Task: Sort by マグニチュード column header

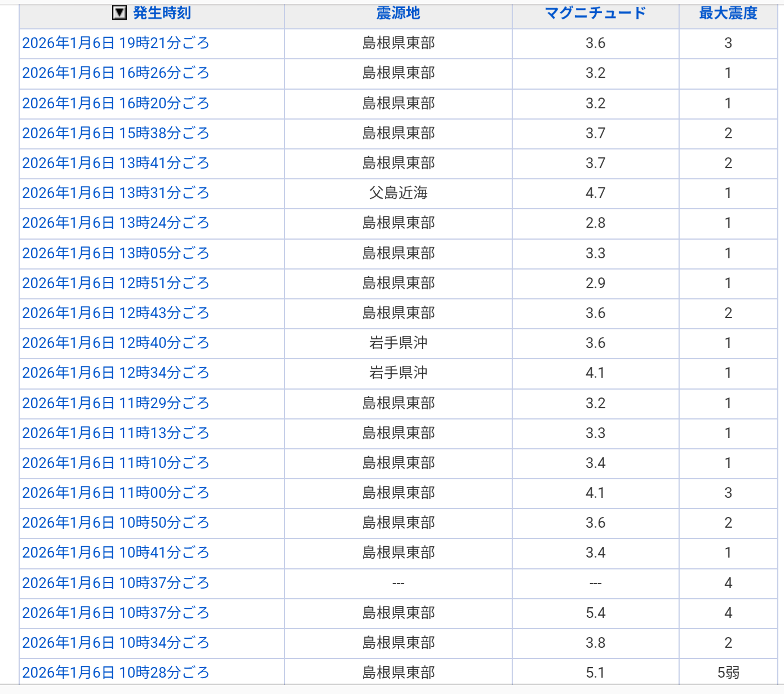Action: coord(595,13)
